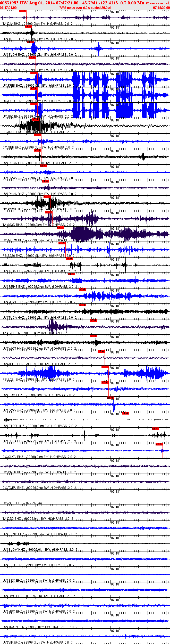Click the red pick flag on TA I04A trace
The image size is (170, 644).
tap(23, 11)
